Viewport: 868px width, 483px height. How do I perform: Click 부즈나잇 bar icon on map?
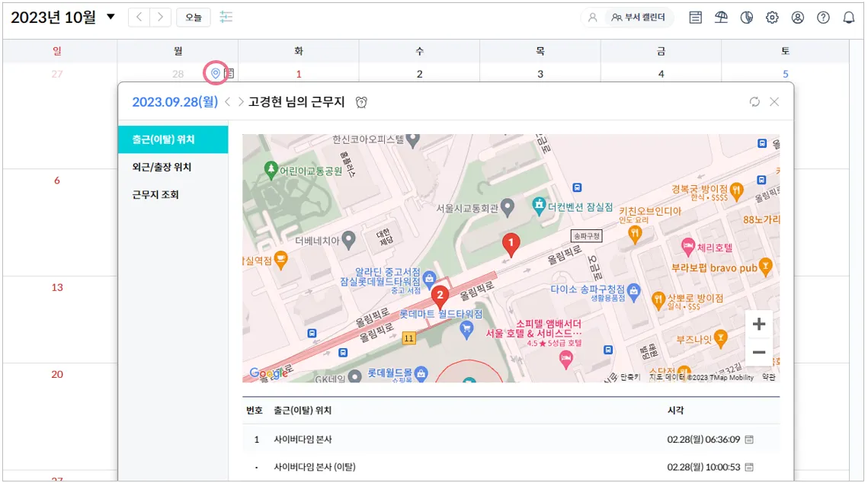point(721,339)
